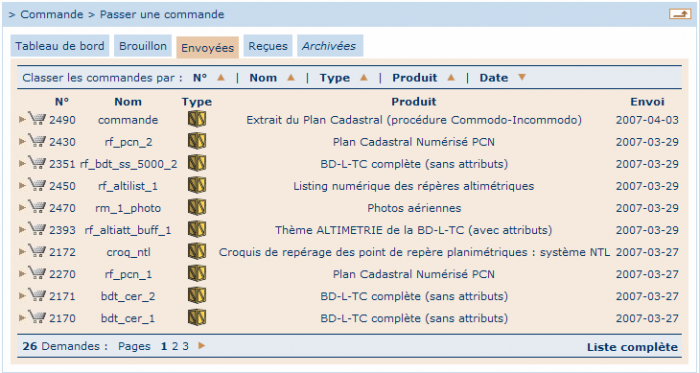Expand order 2172 details arrow

(x=22, y=252)
